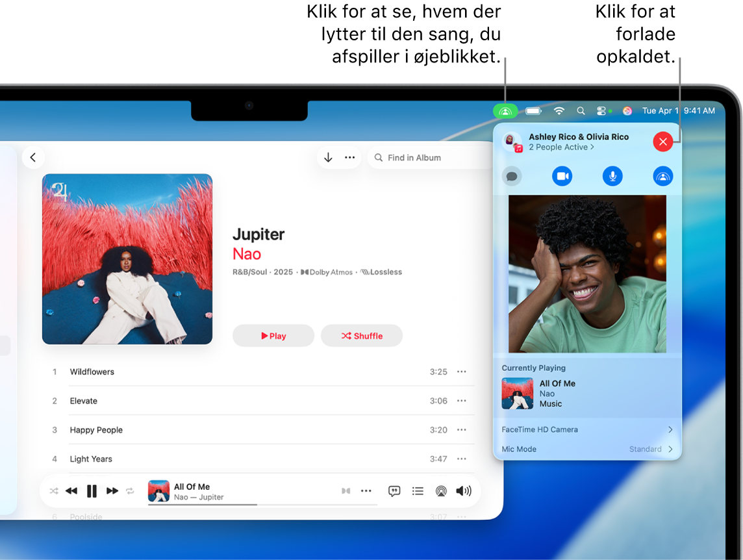Open FaceTime HD Camera options
The width and height of the screenshot is (743, 560).
[x=586, y=429]
